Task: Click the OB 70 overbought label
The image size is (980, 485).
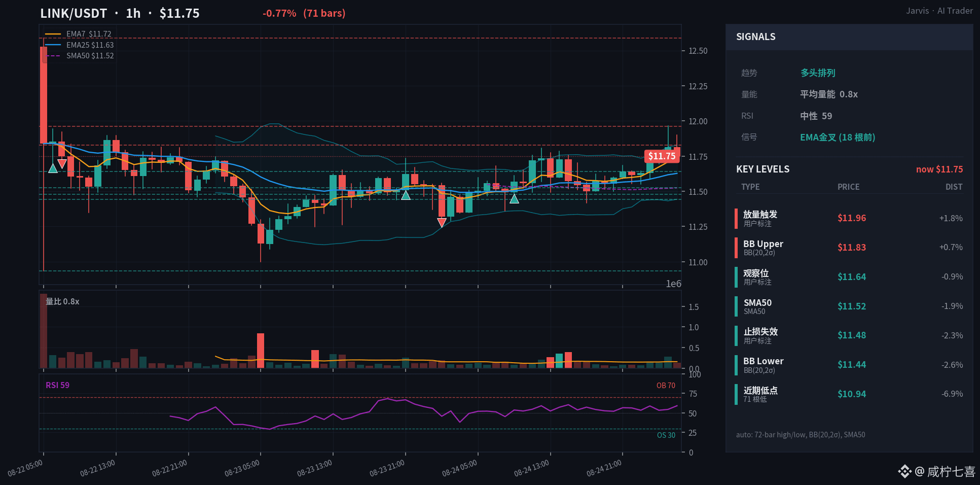Action: [x=666, y=386]
